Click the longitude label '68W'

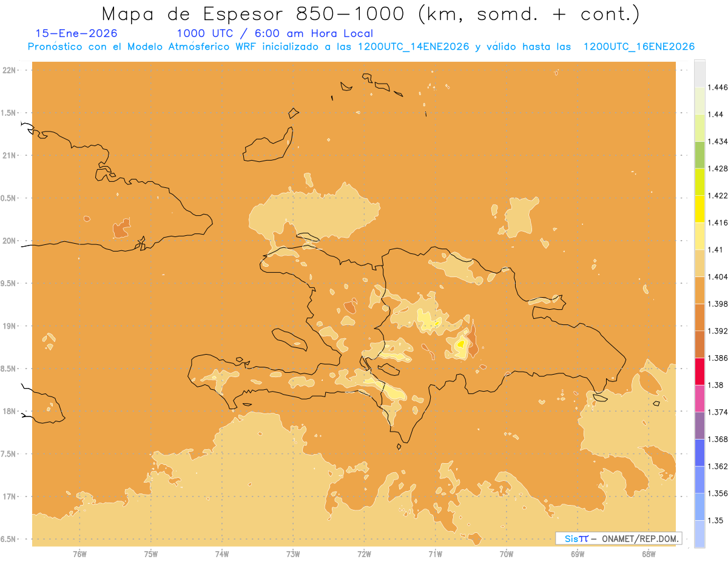tap(649, 554)
